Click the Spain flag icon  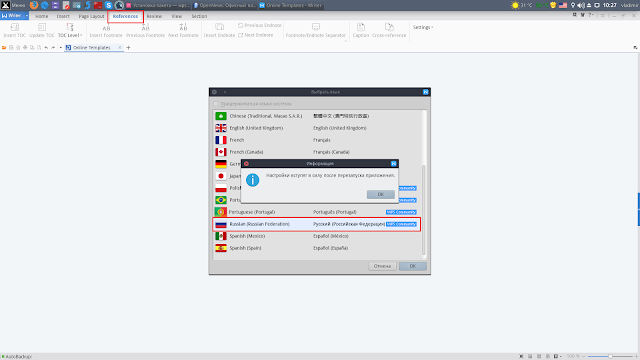coord(221,248)
